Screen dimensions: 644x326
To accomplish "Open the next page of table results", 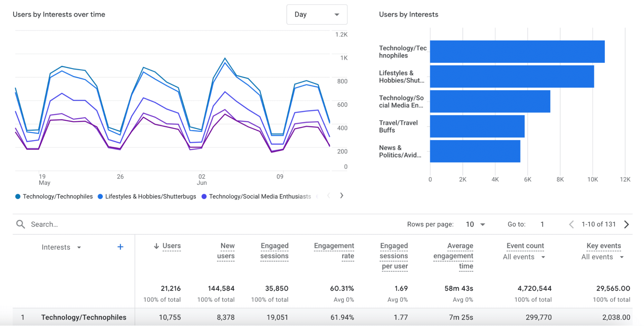I will pos(626,224).
